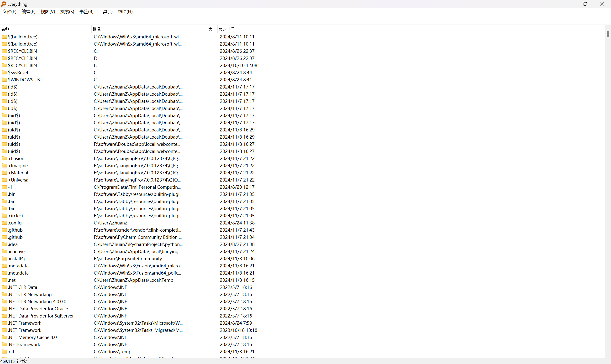Click the .idea folder icon
Image resolution: width=611 pixels, height=364 pixels.
click(x=4, y=244)
